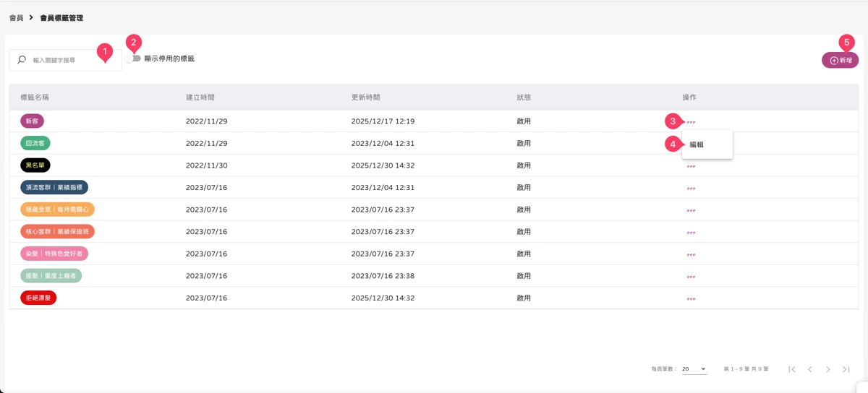The height and width of the screenshot is (393, 868).
Task: Click created date 2022/11/30 of 黑名單
Action: (x=207, y=165)
